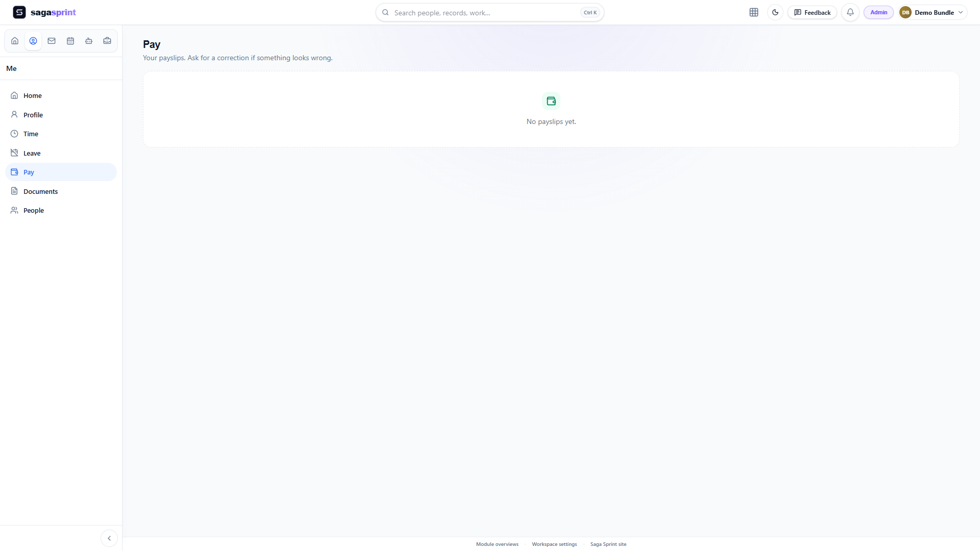Click the Admin badge
The height and width of the screenshot is (551, 980).
(878, 12)
